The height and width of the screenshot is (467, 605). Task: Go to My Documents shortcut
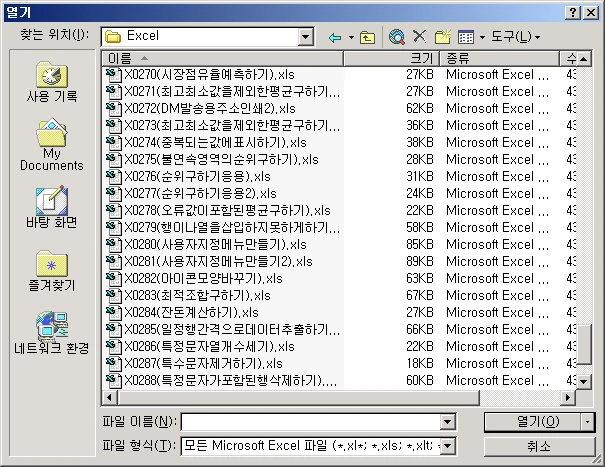click(x=52, y=145)
